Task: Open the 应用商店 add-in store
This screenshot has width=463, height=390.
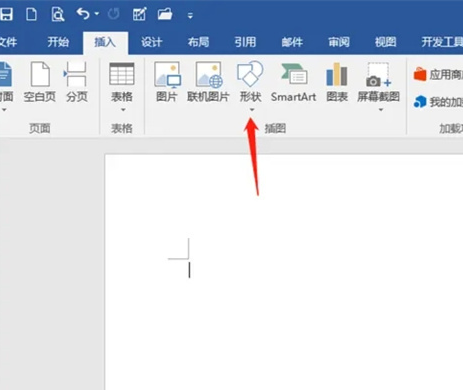Action: click(438, 74)
